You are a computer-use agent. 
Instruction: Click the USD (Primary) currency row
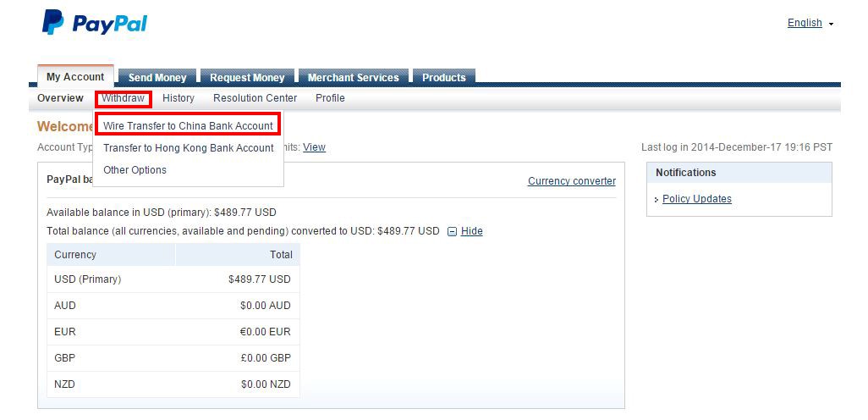173,279
